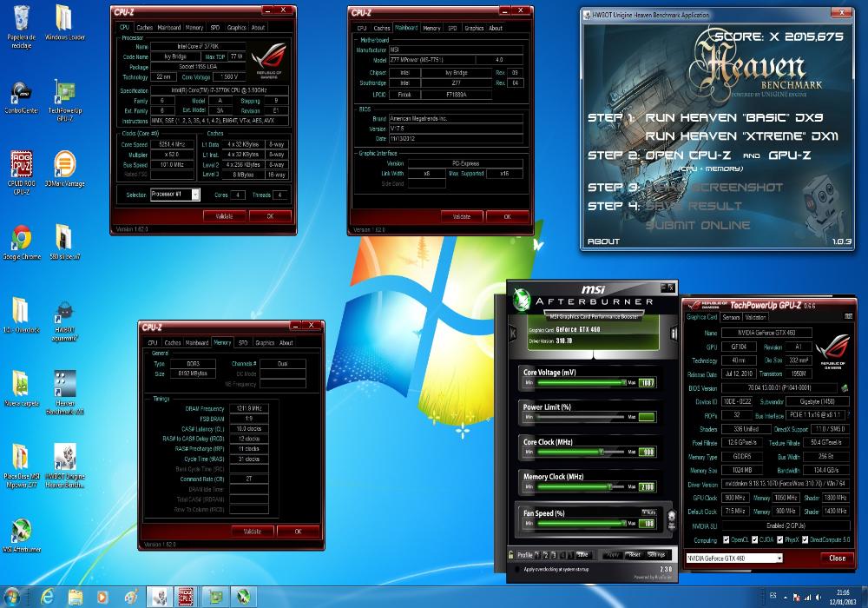Select the ControlCenter desktop icon
Viewport: 868px width, 608px height.
click(x=21, y=97)
